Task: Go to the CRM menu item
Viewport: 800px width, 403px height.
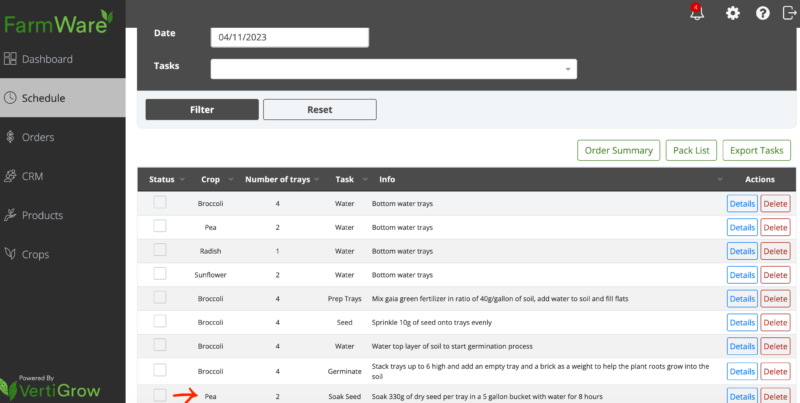Action: (32, 176)
